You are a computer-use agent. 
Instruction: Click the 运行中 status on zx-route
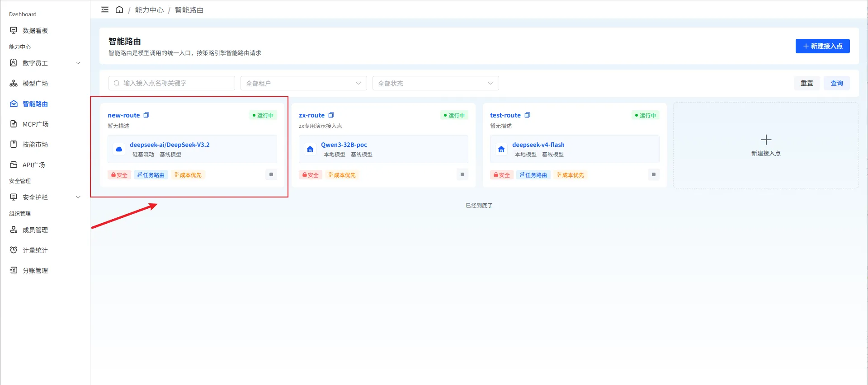click(x=454, y=115)
